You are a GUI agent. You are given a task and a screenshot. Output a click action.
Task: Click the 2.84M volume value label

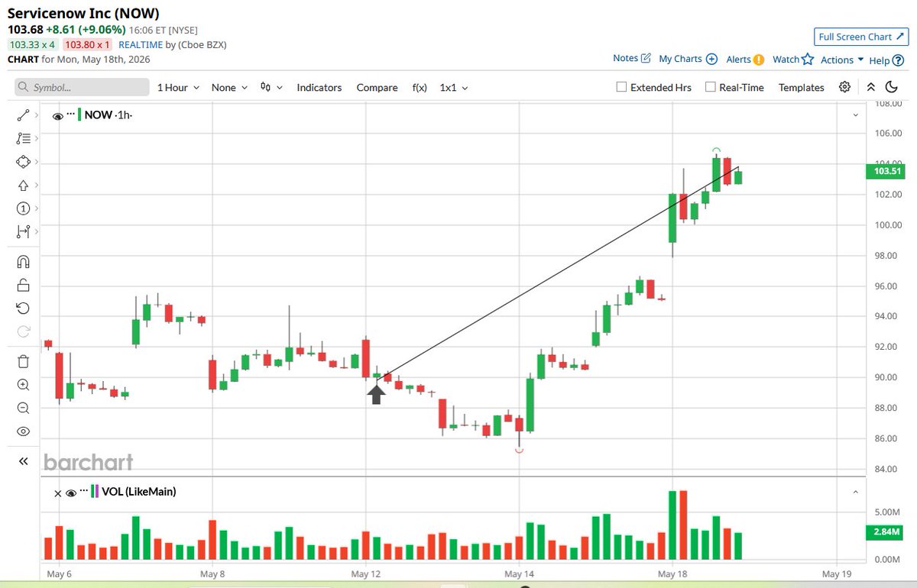(884, 532)
